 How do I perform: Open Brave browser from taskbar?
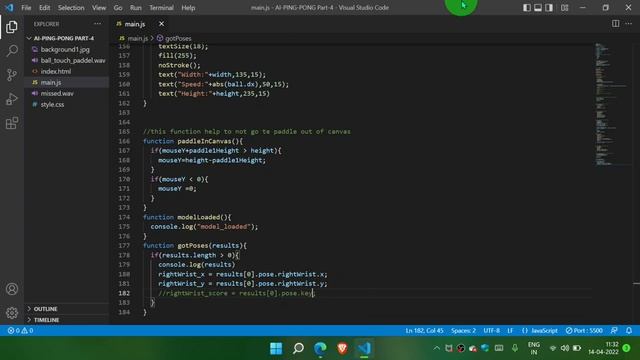[x=342, y=348]
